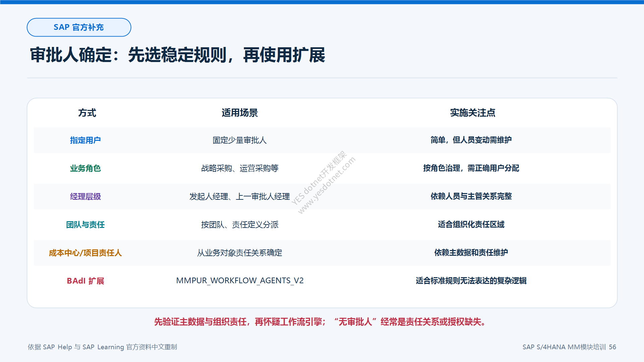Click the cell '战略采购、运营采购等'
The width and height of the screenshot is (644, 362).
[240, 168]
